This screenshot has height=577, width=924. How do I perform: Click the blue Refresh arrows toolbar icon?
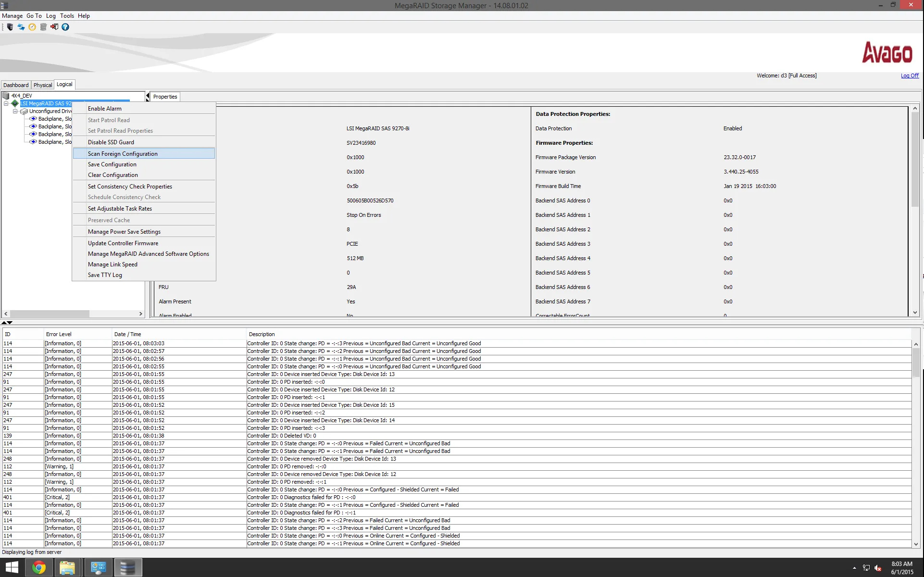(x=21, y=27)
